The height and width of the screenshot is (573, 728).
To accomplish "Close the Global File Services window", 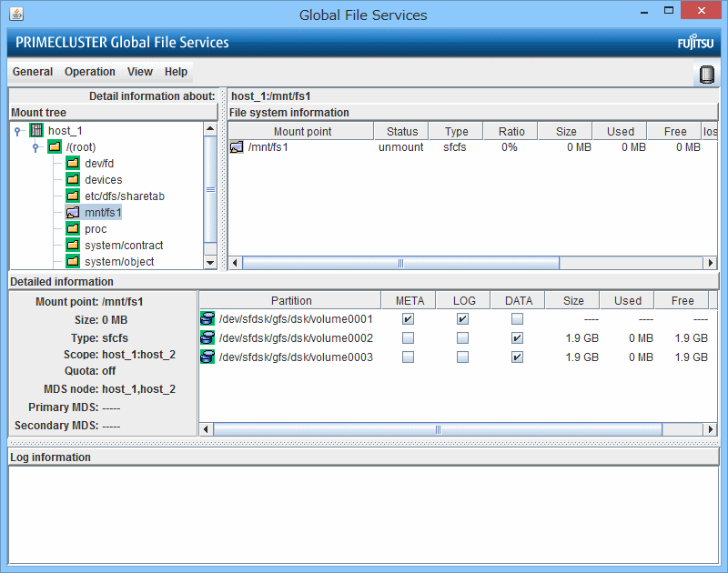I will pyautogui.click(x=701, y=10).
